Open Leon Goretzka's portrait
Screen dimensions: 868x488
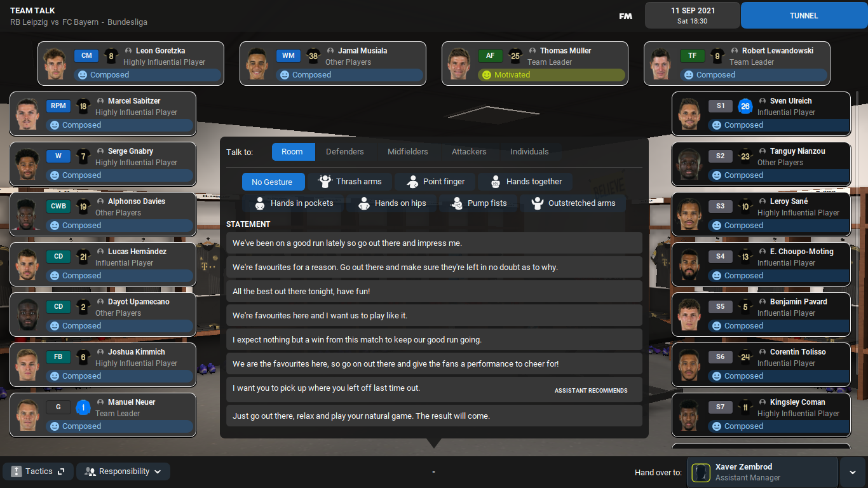(x=55, y=63)
